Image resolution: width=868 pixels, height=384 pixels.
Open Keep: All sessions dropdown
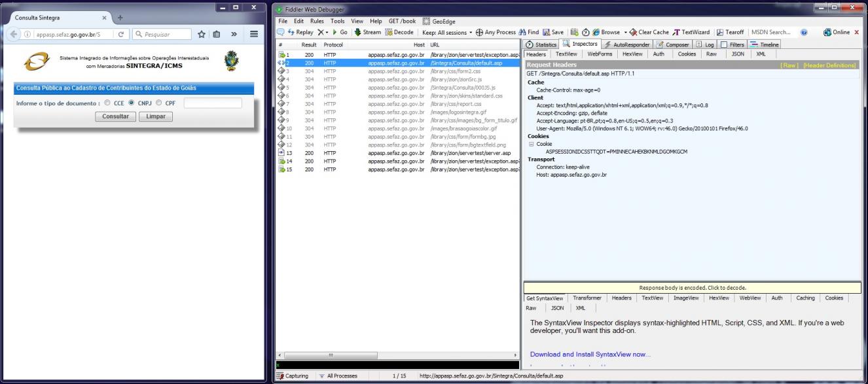[448, 31]
